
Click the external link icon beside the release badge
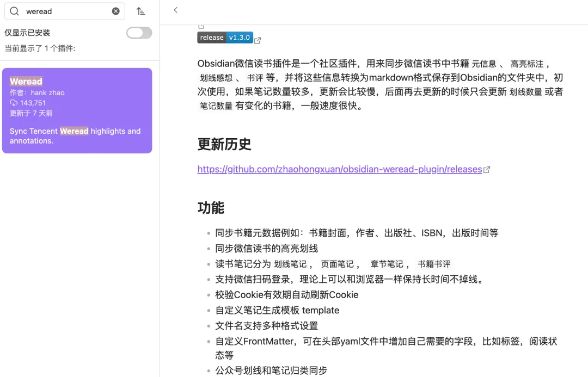[x=257, y=40]
